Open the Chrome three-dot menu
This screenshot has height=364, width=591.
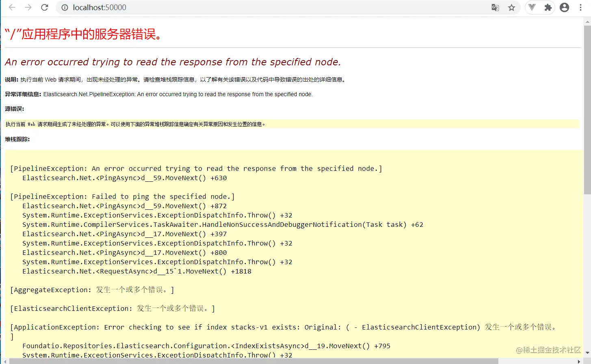click(x=580, y=7)
